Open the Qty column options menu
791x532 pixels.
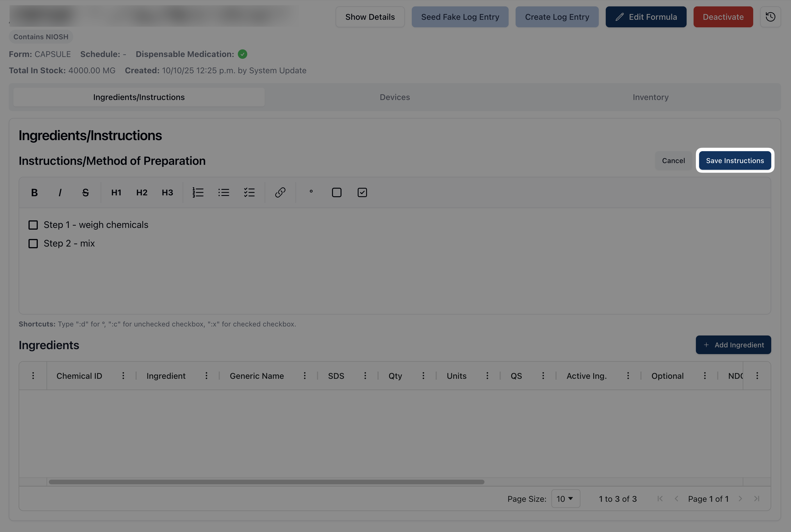click(423, 376)
